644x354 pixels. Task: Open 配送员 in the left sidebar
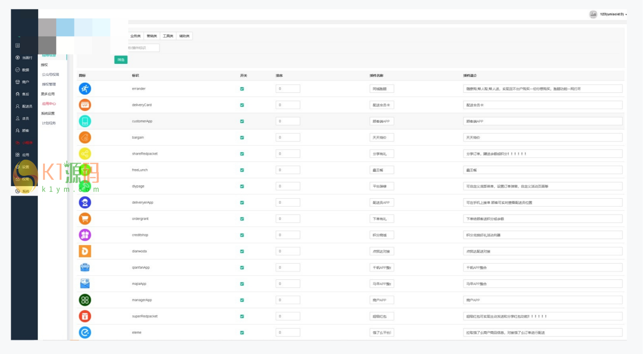[27, 106]
